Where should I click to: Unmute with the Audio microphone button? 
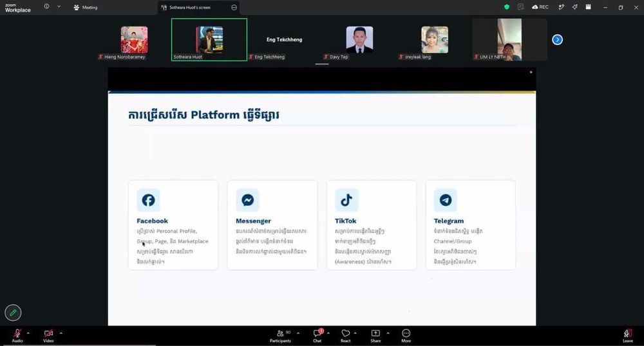pos(17,335)
